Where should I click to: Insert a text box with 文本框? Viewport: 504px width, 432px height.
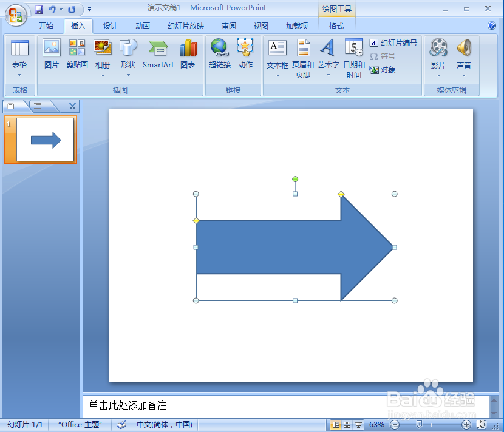point(277,54)
